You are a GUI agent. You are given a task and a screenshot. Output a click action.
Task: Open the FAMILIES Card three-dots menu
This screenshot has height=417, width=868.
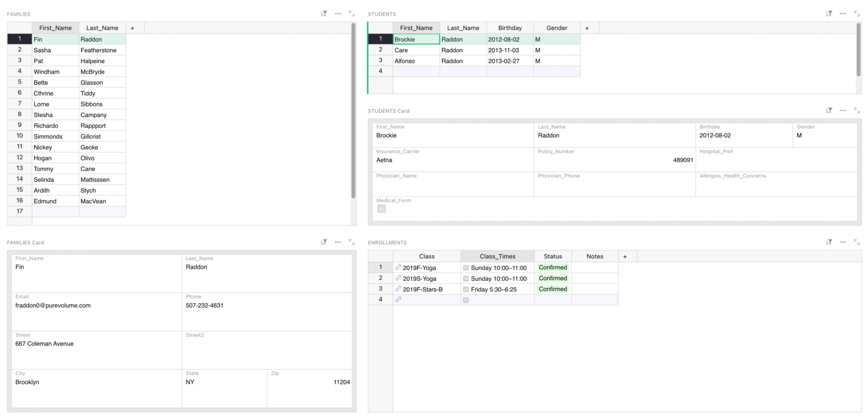click(x=338, y=242)
